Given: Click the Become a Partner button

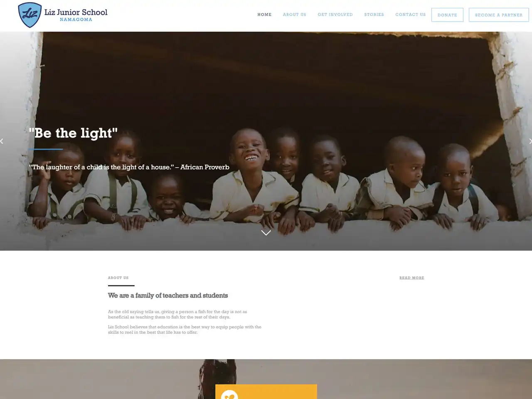Looking at the screenshot, I should click(x=499, y=15).
